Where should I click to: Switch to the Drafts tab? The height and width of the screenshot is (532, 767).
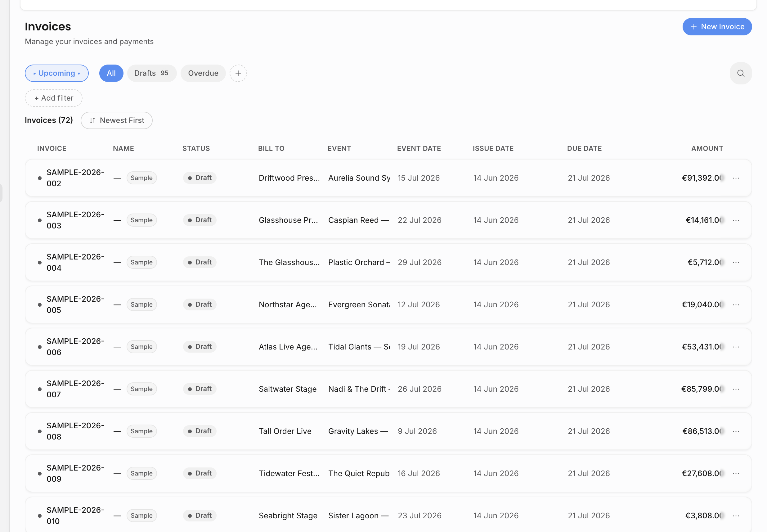(x=152, y=73)
